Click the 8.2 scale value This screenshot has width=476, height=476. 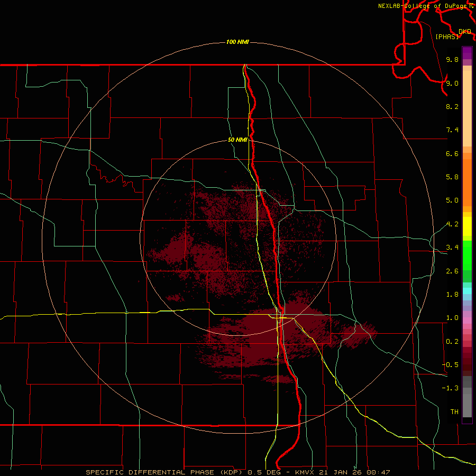(x=452, y=106)
